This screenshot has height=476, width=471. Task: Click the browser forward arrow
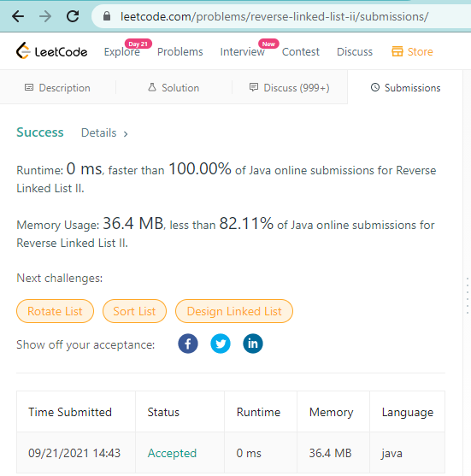point(45,16)
